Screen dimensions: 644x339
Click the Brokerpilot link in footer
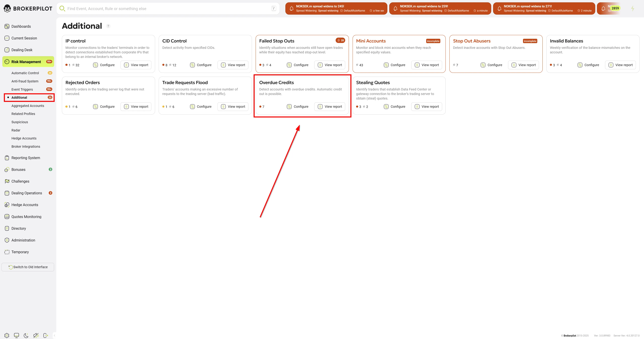click(x=570, y=335)
